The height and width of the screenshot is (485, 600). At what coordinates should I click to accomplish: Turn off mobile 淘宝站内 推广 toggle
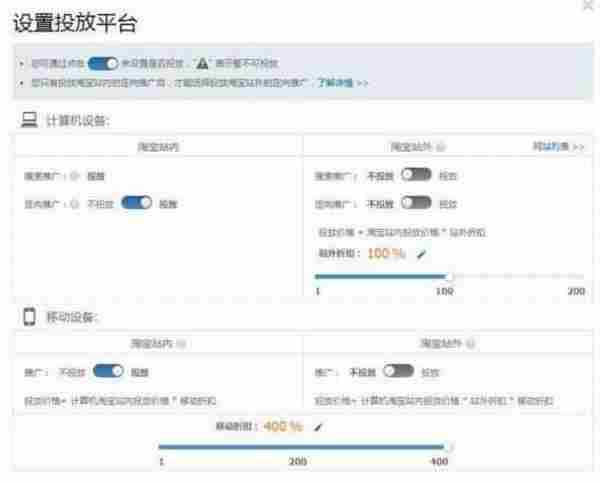[x=107, y=371]
